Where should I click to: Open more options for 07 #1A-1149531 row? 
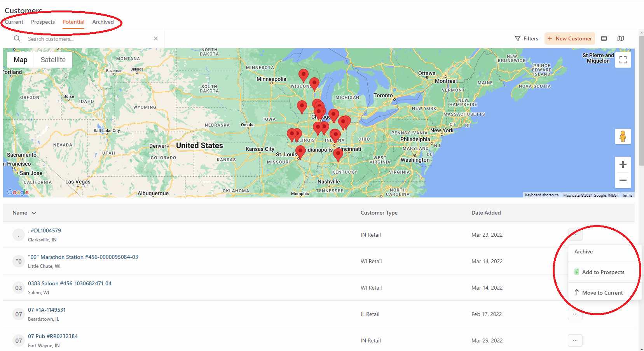[575, 314]
